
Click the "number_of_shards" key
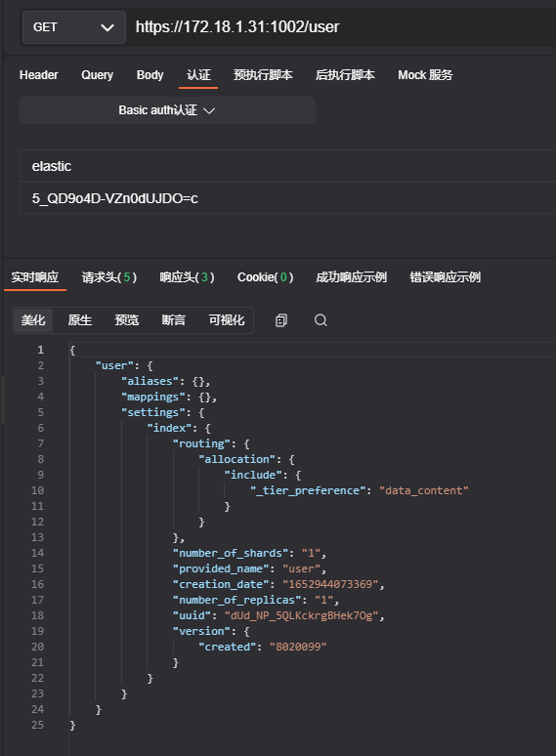(230, 553)
